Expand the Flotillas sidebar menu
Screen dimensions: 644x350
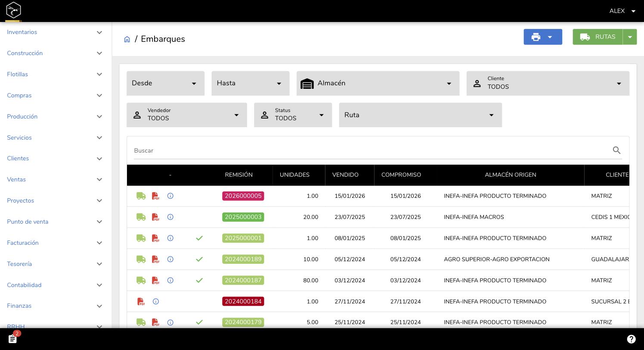[x=56, y=75]
